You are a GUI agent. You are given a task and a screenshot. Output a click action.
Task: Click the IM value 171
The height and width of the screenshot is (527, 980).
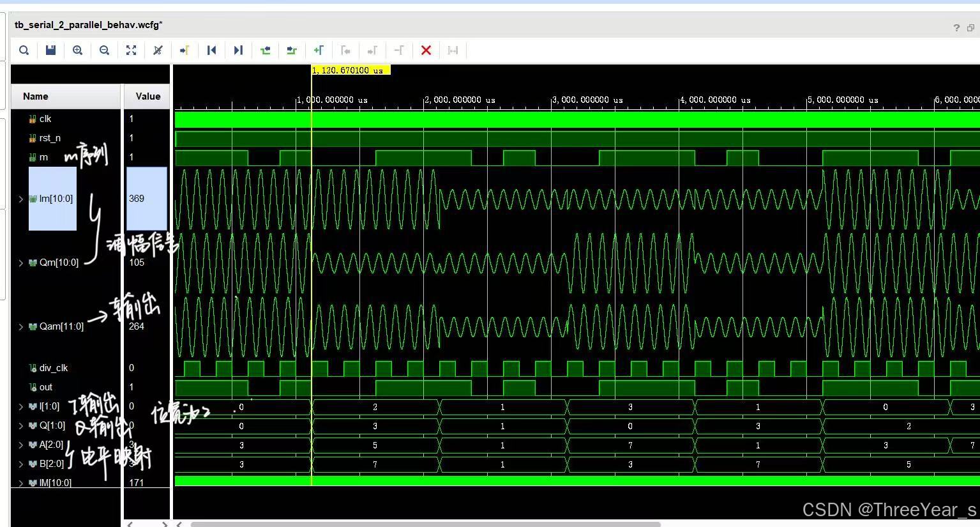click(x=137, y=483)
